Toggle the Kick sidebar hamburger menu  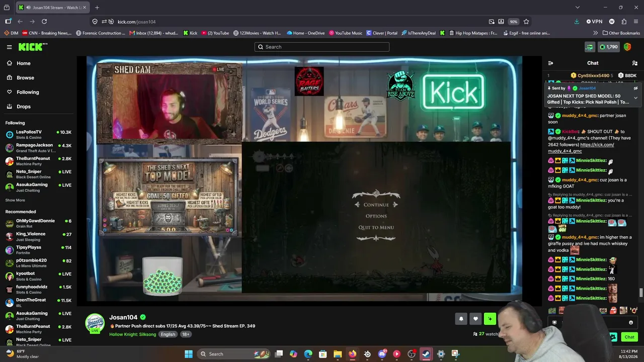[x=9, y=47]
